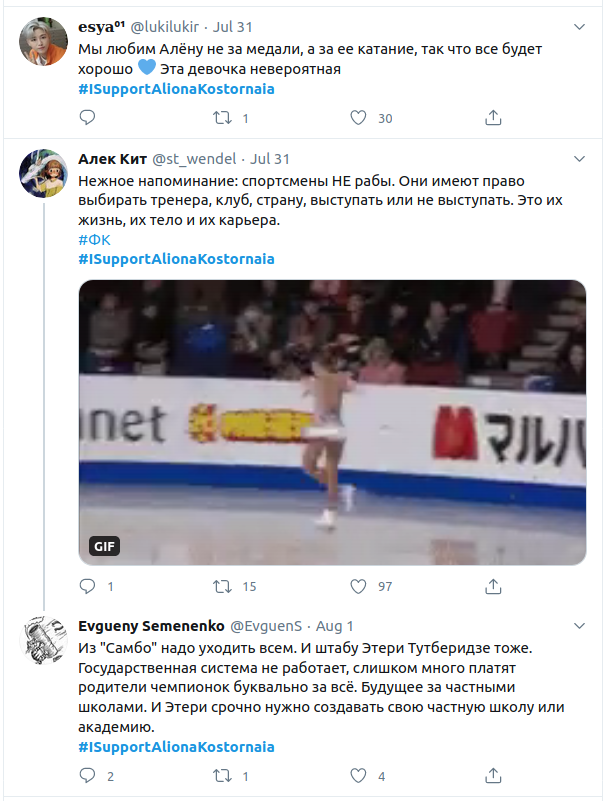Share Алек Кит's tweet
608x801 pixels.
point(492,586)
